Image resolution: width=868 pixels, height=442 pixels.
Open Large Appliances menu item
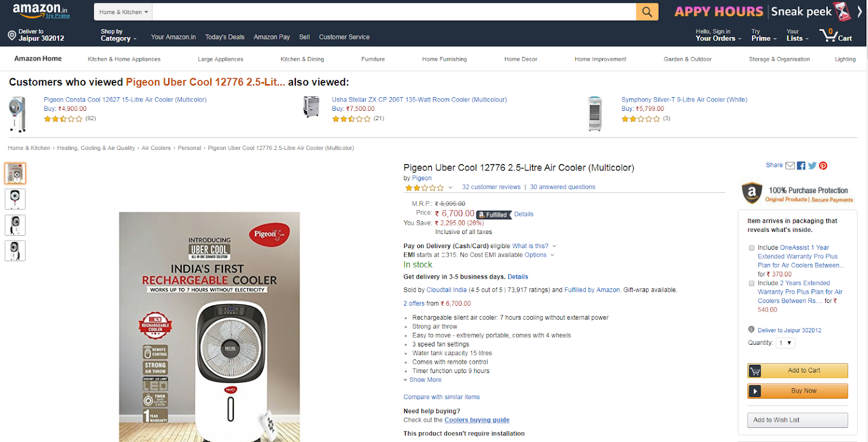[220, 59]
